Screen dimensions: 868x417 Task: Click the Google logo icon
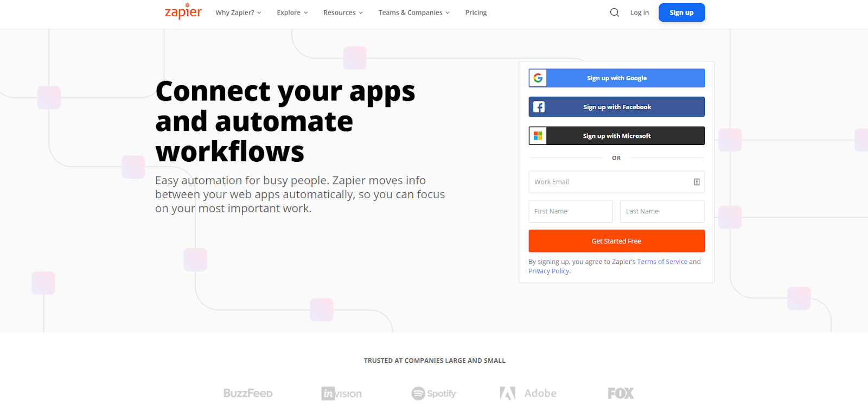tap(538, 78)
